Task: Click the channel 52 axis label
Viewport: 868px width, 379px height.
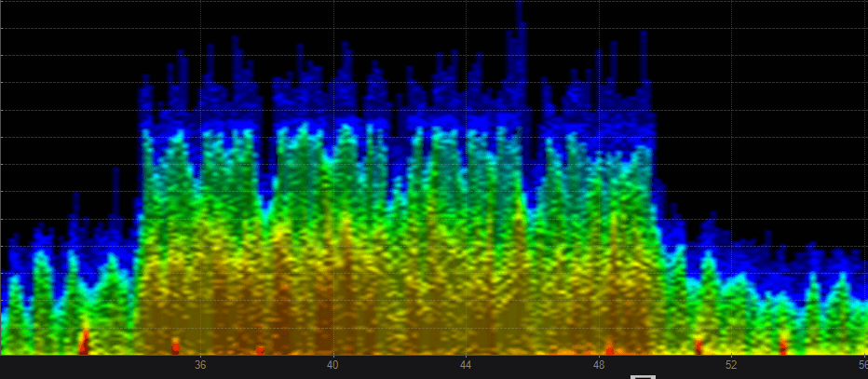Action: click(x=731, y=366)
